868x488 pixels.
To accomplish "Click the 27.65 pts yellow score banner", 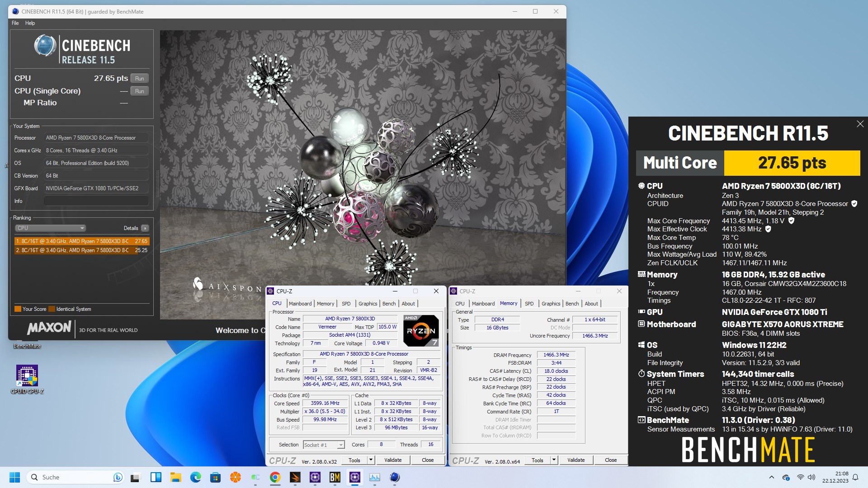I will point(792,163).
